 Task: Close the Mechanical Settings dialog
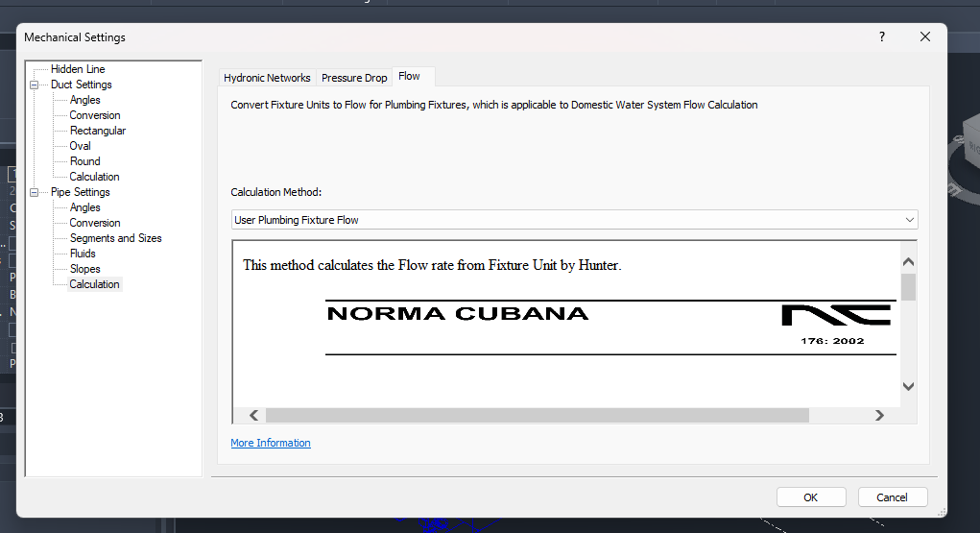tap(925, 36)
